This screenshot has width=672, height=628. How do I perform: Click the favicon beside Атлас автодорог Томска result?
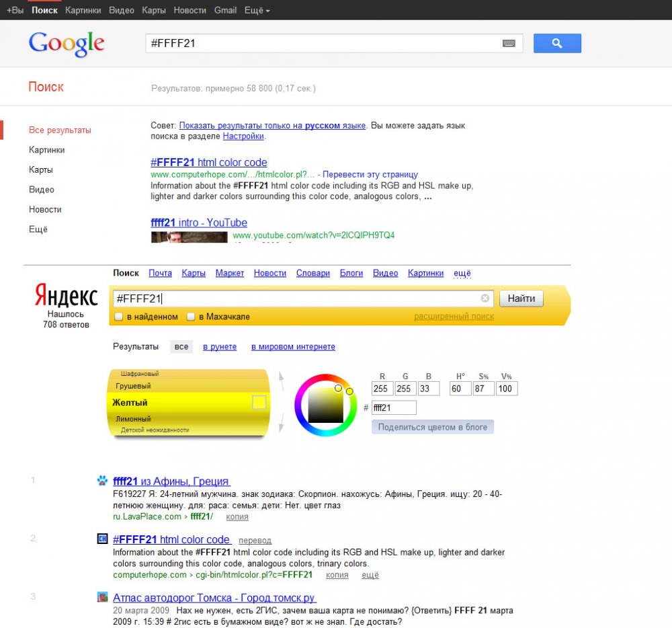click(x=102, y=596)
